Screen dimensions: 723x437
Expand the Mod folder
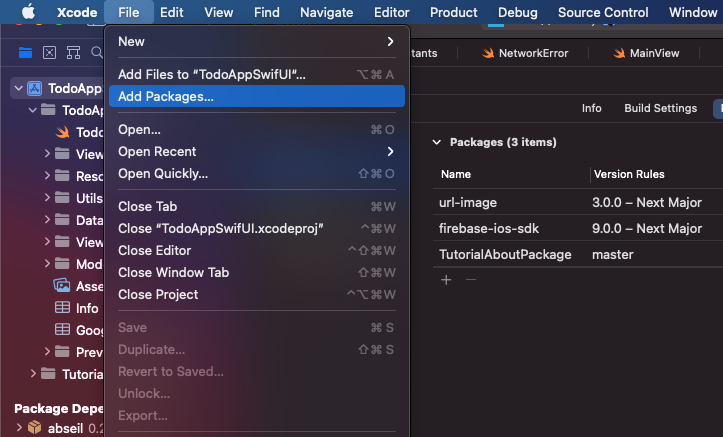[47, 263]
